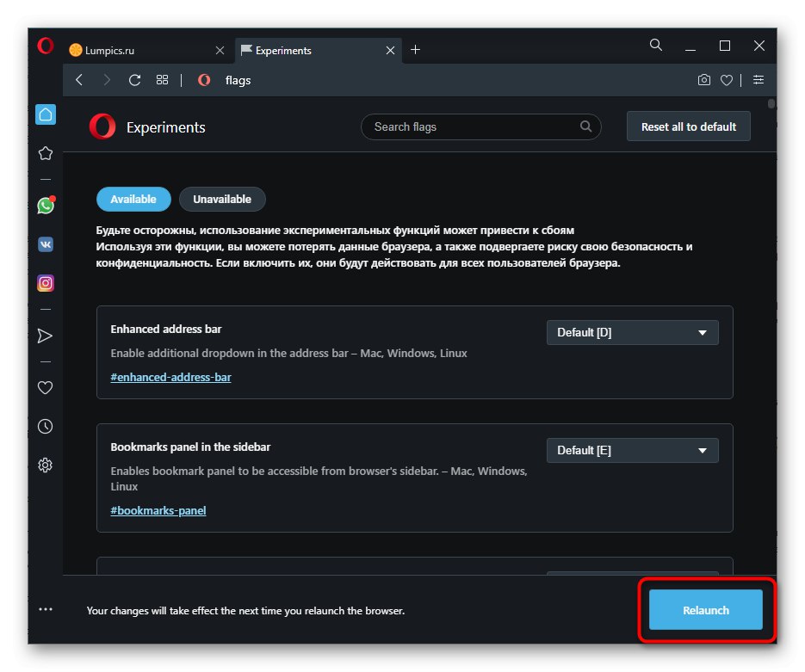The image size is (805, 672).
Task: Open Speed Dial grid icon
Action: pyautogui.click(x=162, y=80)
